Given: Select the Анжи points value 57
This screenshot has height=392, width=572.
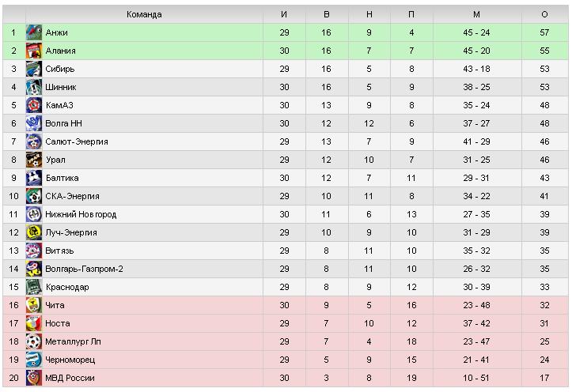Looking at the screenshot, I should (544, 32).
